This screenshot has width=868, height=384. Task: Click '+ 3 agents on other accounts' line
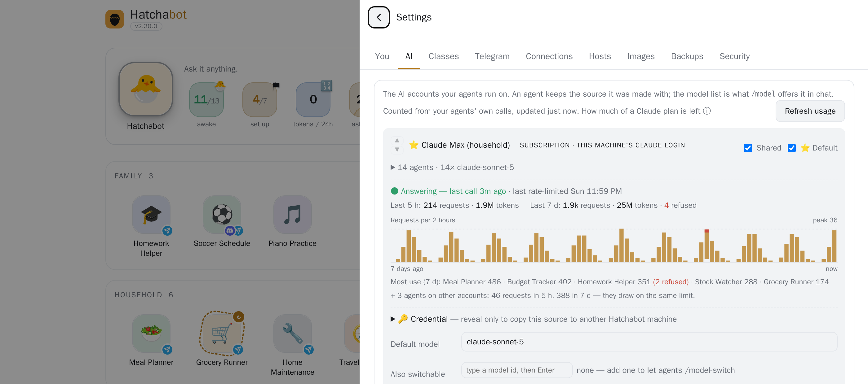click(x=542, y=295)
